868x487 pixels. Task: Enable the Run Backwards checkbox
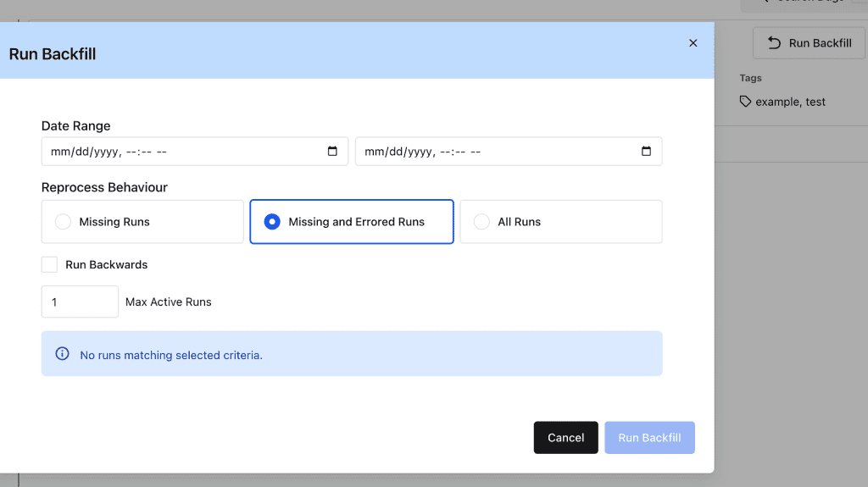point(49,265)
